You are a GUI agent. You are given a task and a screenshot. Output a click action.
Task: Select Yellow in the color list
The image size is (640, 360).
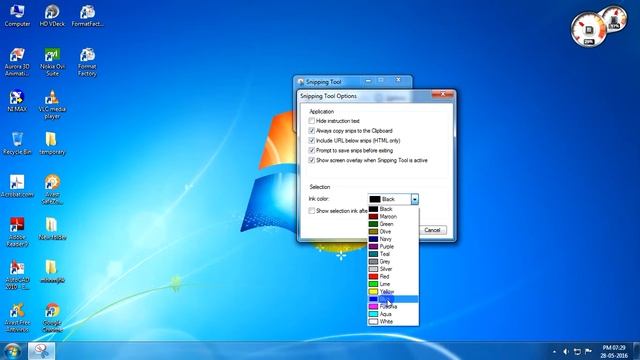pos(393,291)
